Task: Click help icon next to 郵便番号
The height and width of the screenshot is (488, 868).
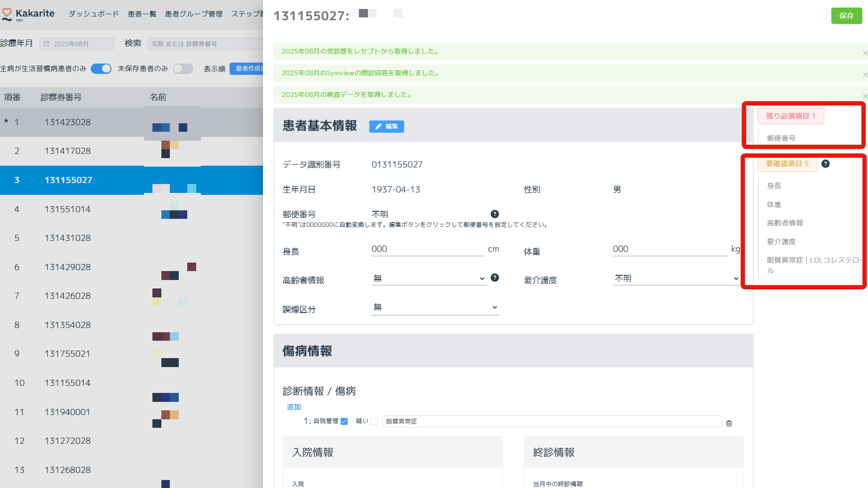Action: [x=494, y=214]
